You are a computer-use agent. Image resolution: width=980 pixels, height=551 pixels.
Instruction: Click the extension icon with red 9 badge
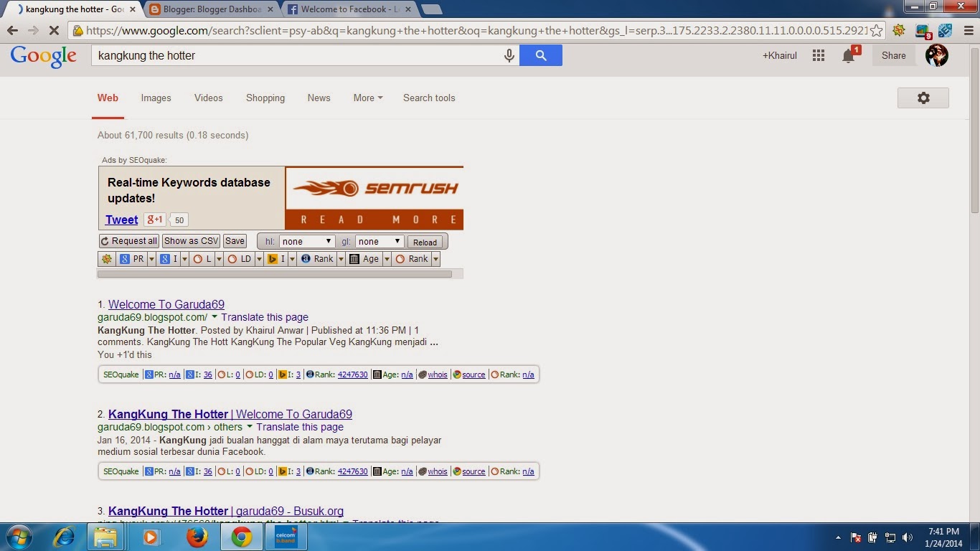[x=923, y=31]
